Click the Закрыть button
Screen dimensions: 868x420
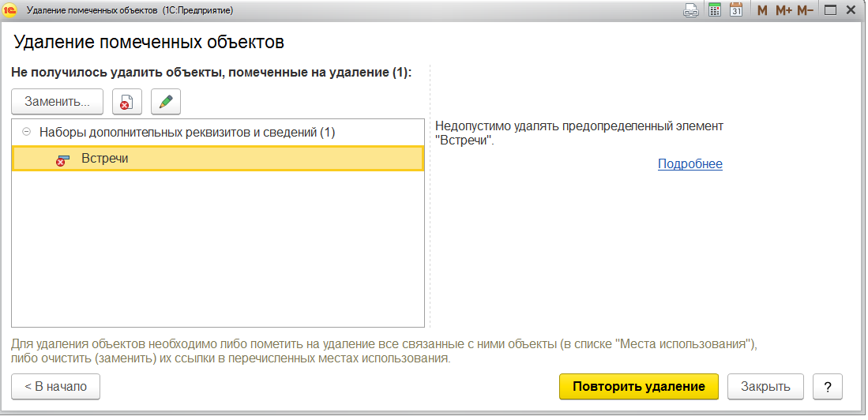(x=765, y=386)
